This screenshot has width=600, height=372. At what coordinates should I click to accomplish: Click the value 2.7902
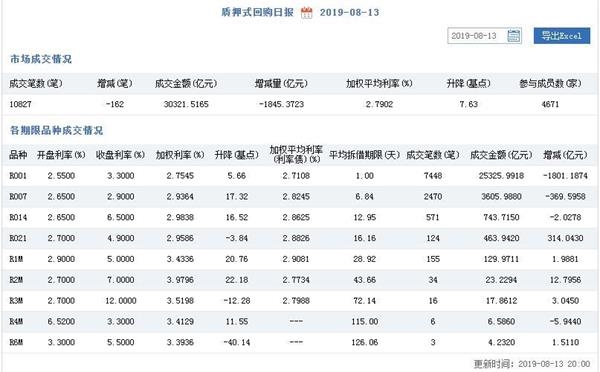(379, 104)
